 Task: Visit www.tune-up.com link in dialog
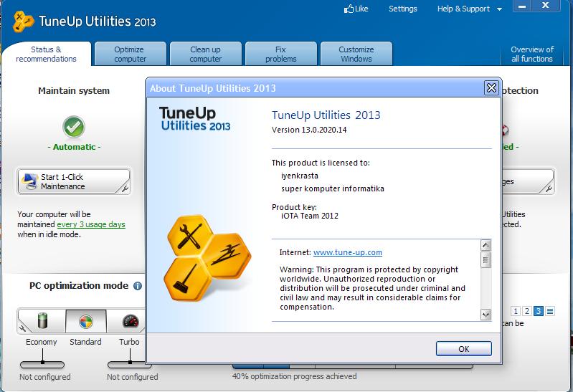click(348, 252)
